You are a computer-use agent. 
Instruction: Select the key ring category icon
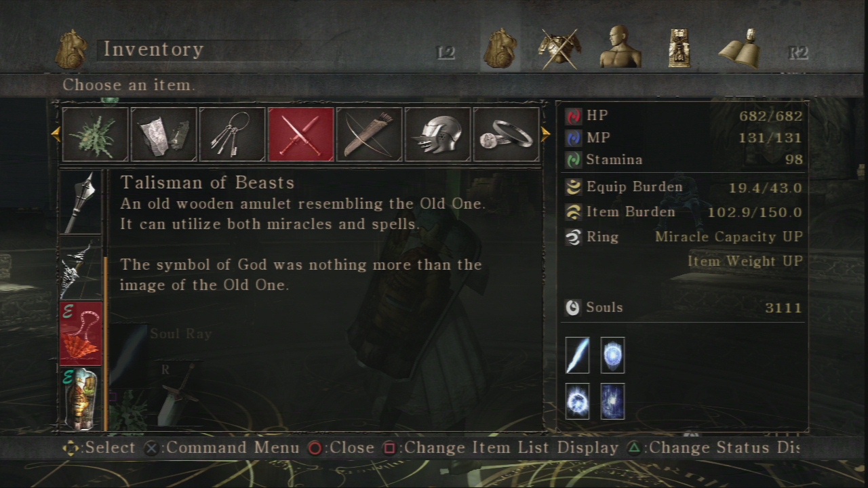pos(232,134)
